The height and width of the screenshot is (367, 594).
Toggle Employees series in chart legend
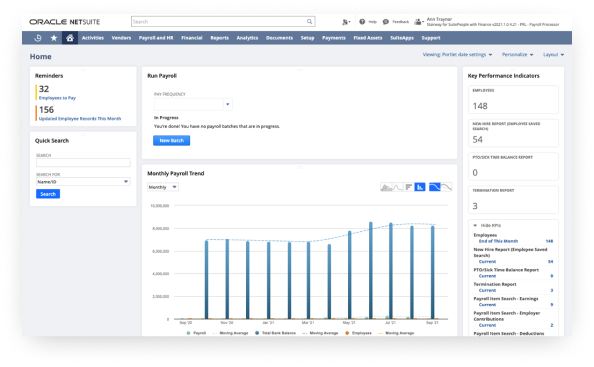pyautogui.click(x=358, y=333)
